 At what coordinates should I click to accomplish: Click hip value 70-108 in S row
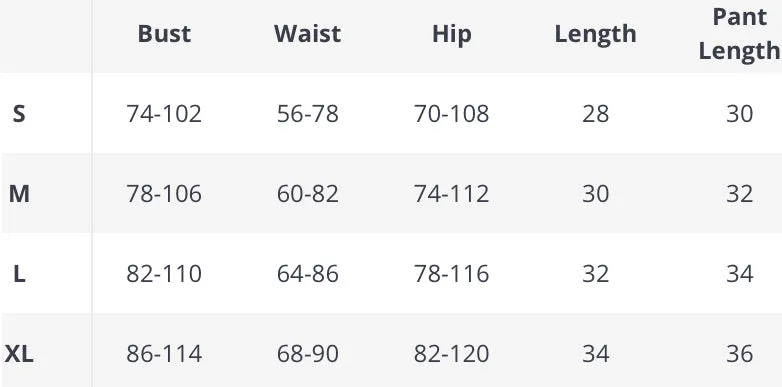point(451,114)
